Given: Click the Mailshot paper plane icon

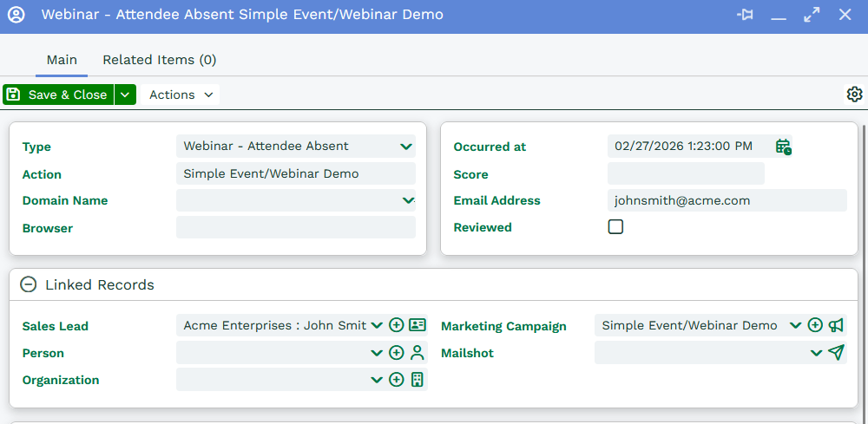Looking at the screenshot, I should pos(836,352).
